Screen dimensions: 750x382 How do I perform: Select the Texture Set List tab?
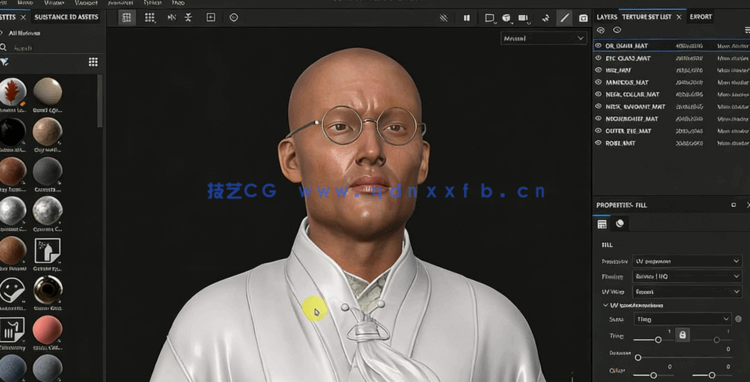[646, 17]
